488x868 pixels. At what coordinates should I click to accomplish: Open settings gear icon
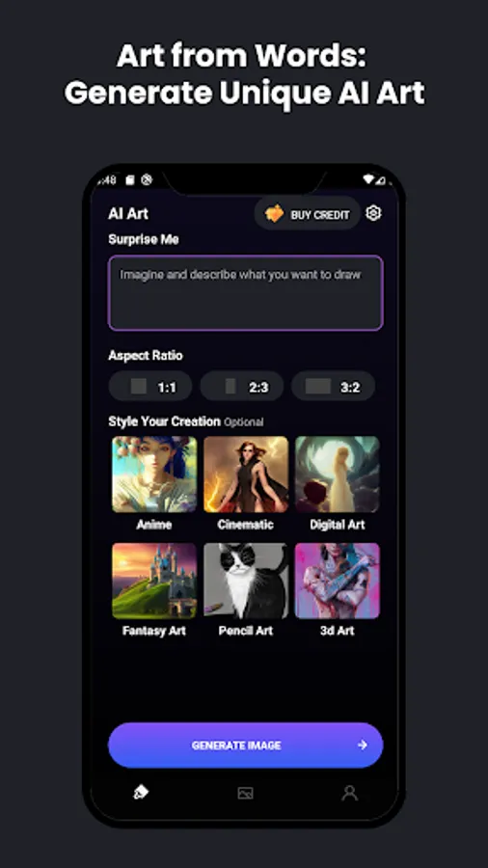click(374, 213)
